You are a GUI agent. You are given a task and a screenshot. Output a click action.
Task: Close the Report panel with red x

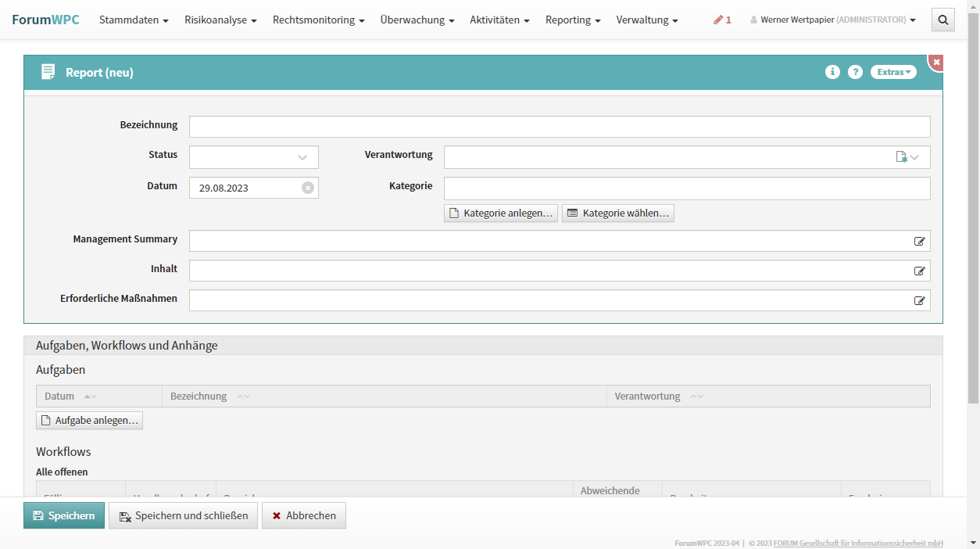936,62
